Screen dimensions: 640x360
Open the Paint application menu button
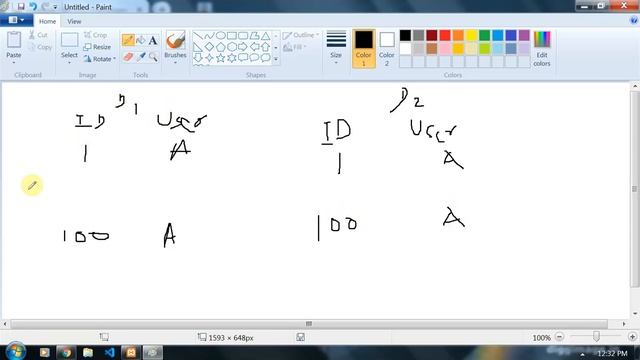coord(16,20)
